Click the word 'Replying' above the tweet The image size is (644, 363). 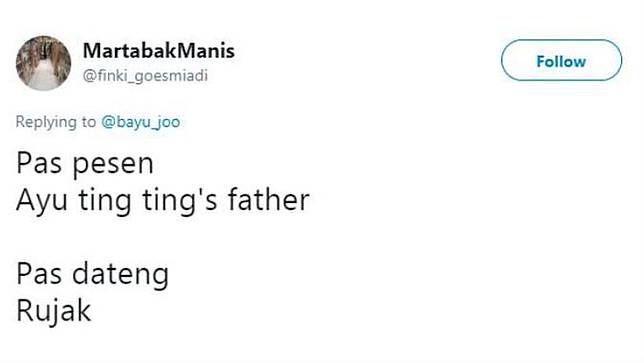[46, 122]
